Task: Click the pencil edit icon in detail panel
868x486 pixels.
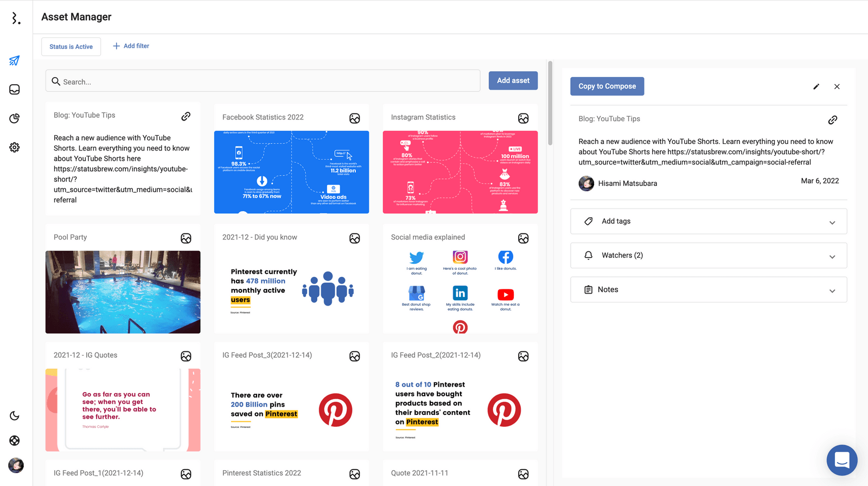Action: (x=816, y=87)
